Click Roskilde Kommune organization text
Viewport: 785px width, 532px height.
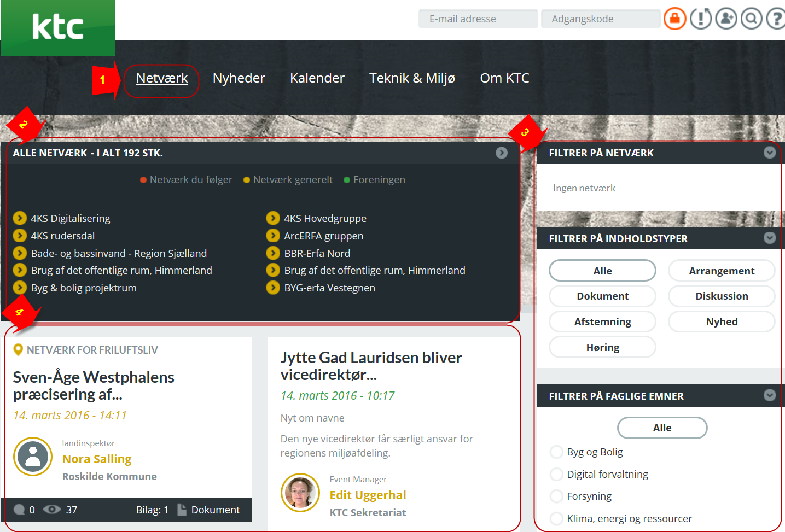point(109,476)
